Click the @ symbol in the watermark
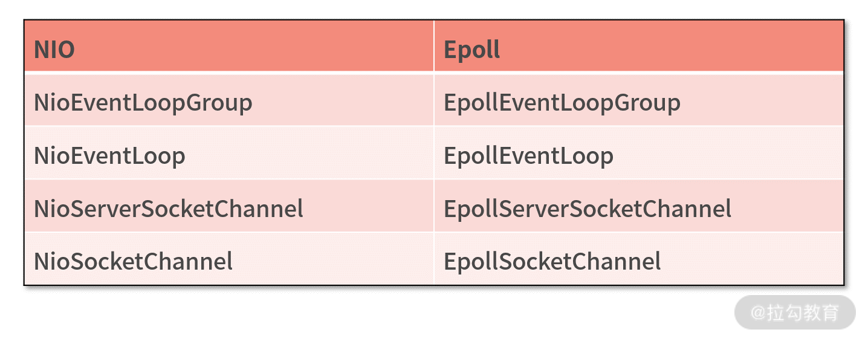 click(758, 313)
